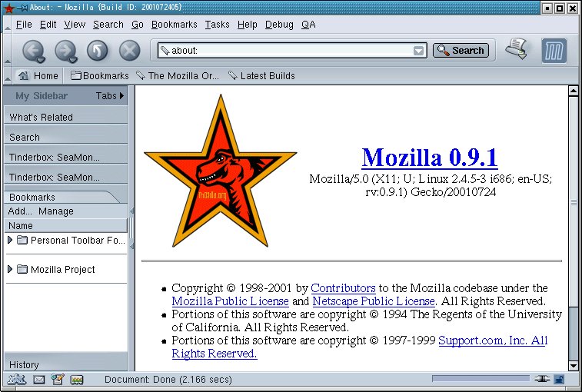The width and height of the screenshot is (582, 392).
Task: Click Add... in the sidebar bookmarks panel
Action: [x=20, y=211]
